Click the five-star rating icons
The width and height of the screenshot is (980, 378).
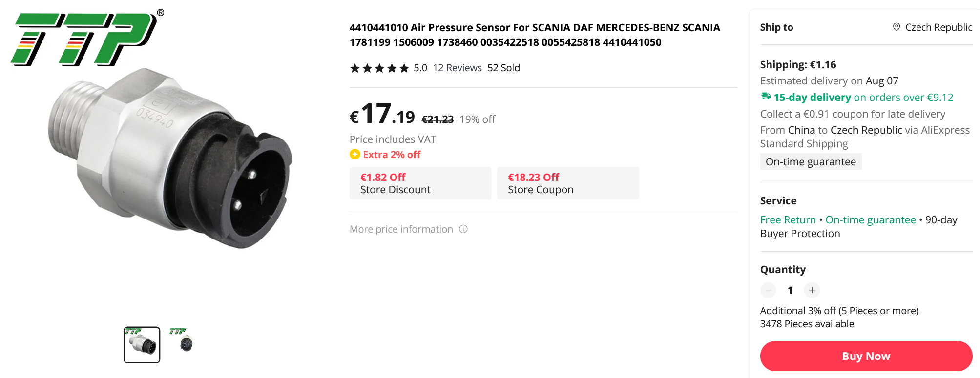click(379, 68)
